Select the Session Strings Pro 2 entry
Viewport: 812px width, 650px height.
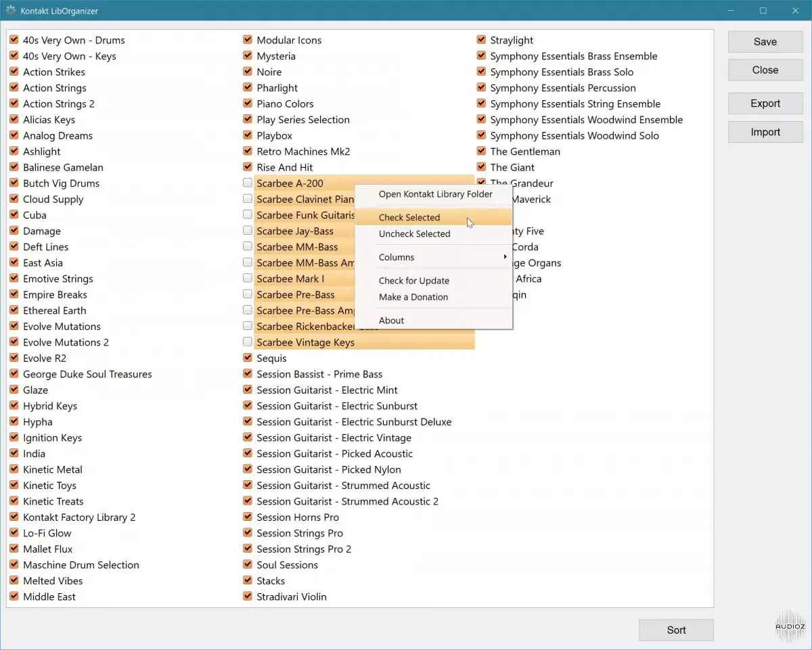coord(304,549)
